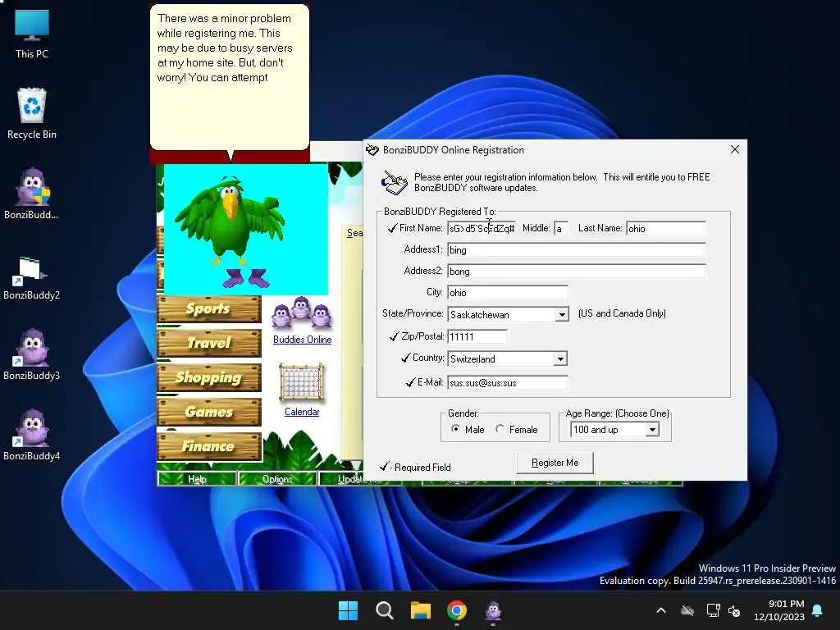Select the BonziBuddy4 desktop shortcut
Image resolution: width=840 pixels, height=630 pixels.
(x=32, y=435)
